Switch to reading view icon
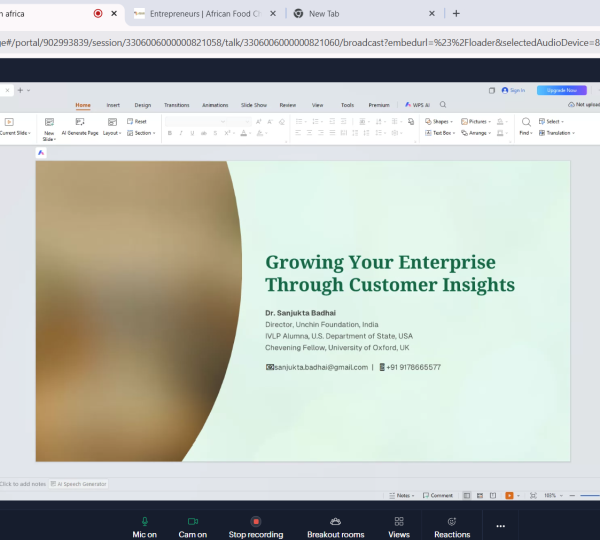This screenshot has height=540, width=600. (x=493, y=495)
